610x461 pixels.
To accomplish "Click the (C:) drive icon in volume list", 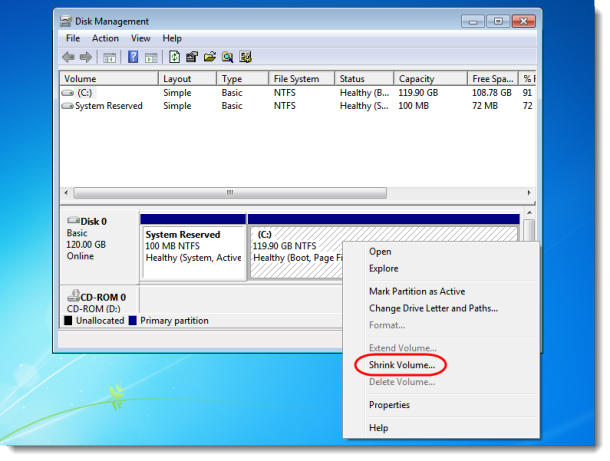I will (68, 93).
